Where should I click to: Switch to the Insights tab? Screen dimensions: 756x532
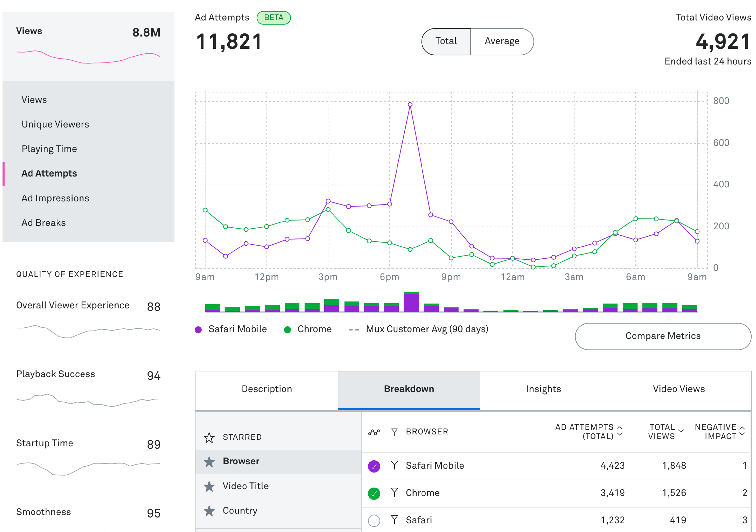coord(543,389)
